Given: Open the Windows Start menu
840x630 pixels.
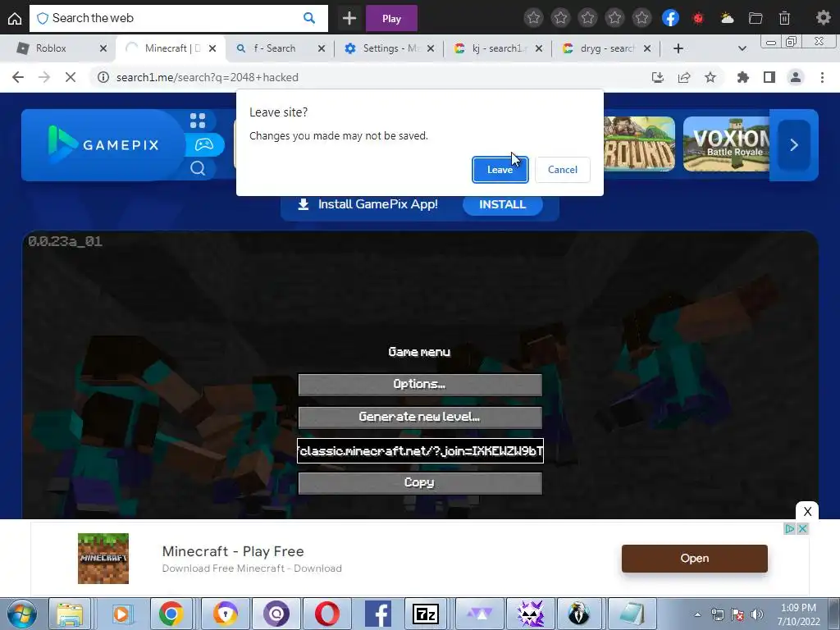Looking at the screenshot, I should coord(21,614).
